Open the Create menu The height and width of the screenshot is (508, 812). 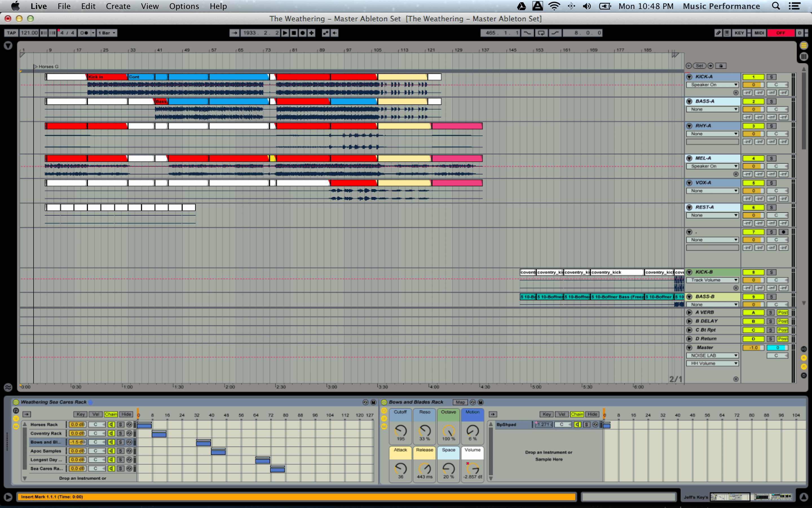point(118,6)
